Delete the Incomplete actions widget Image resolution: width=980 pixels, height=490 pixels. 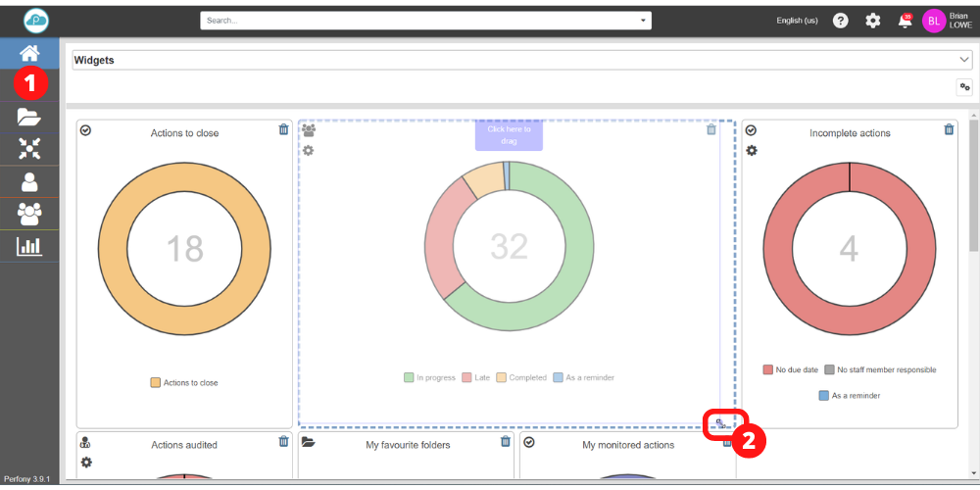[949, 129]
